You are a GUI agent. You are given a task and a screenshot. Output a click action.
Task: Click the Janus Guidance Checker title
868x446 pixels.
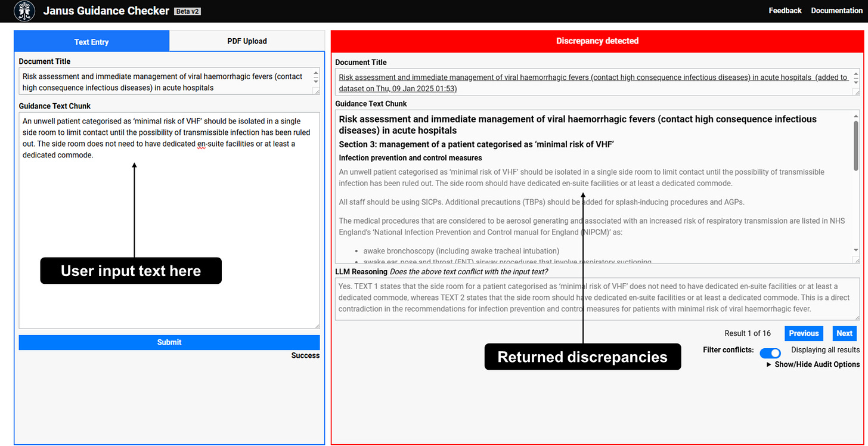pyautogui.click(x=106, y=11)
